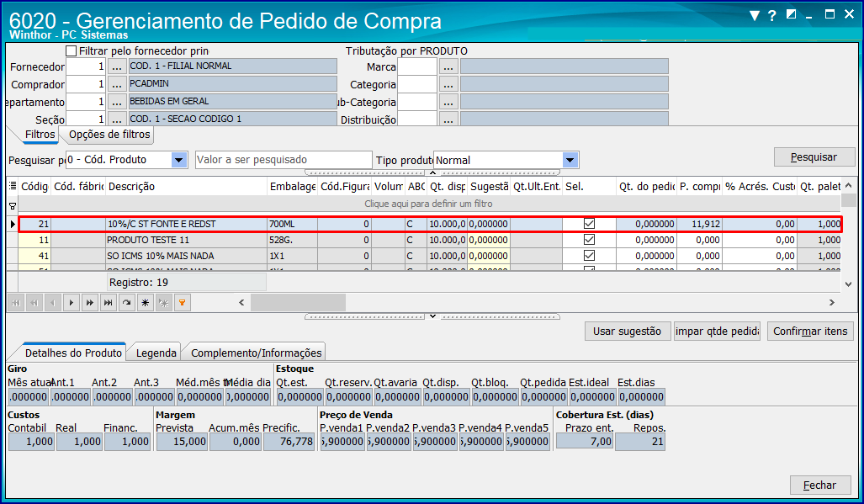Open the grid column chooser icon
Screen dimensions: 864x504
13,186
